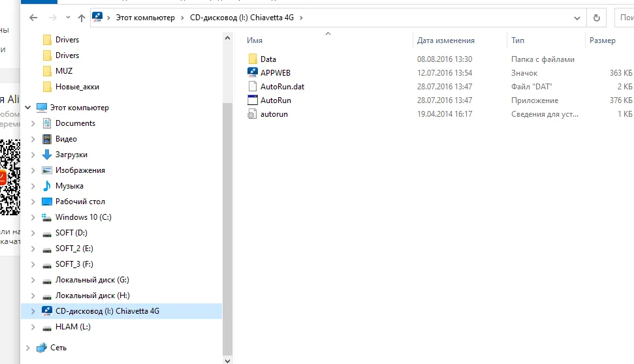Expand the Музыка node

click(x=33, y=187)
